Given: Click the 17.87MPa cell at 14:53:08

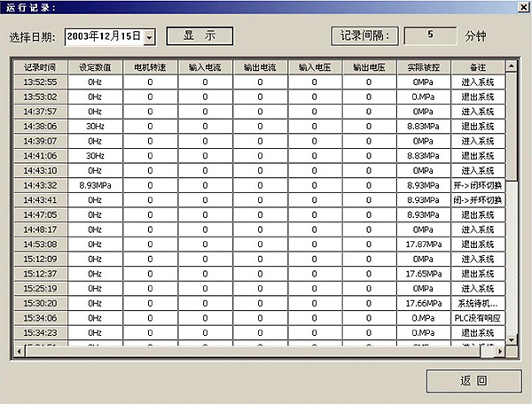Looking at the screenshot, I should (424, 244).
